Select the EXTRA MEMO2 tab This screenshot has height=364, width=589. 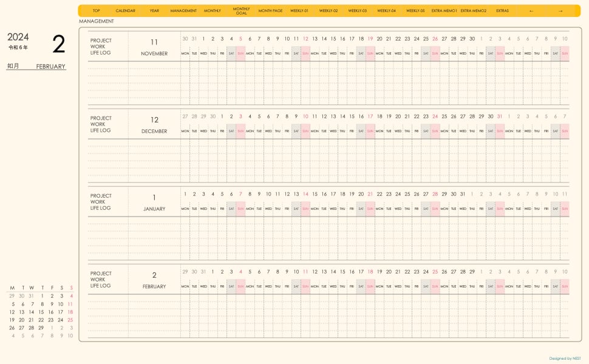[x=474, y=11]
